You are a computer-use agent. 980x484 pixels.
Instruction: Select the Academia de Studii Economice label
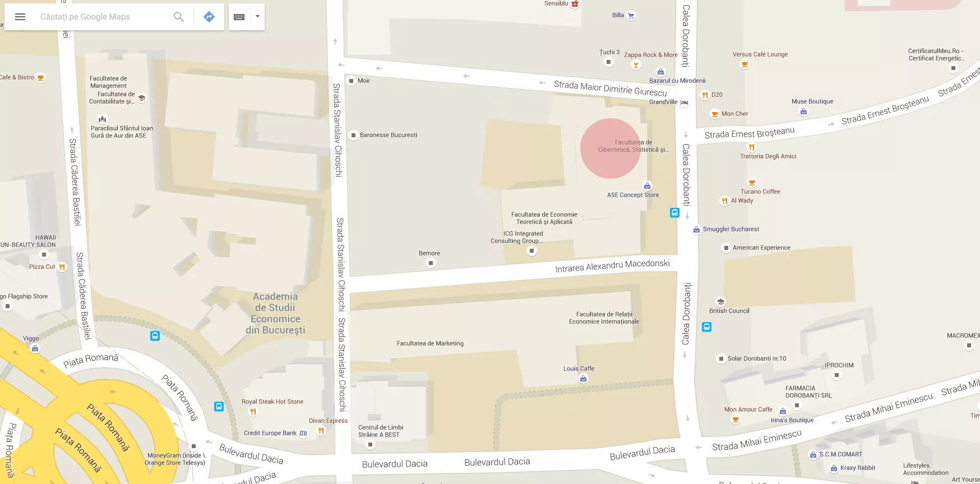tap(275, 313)
